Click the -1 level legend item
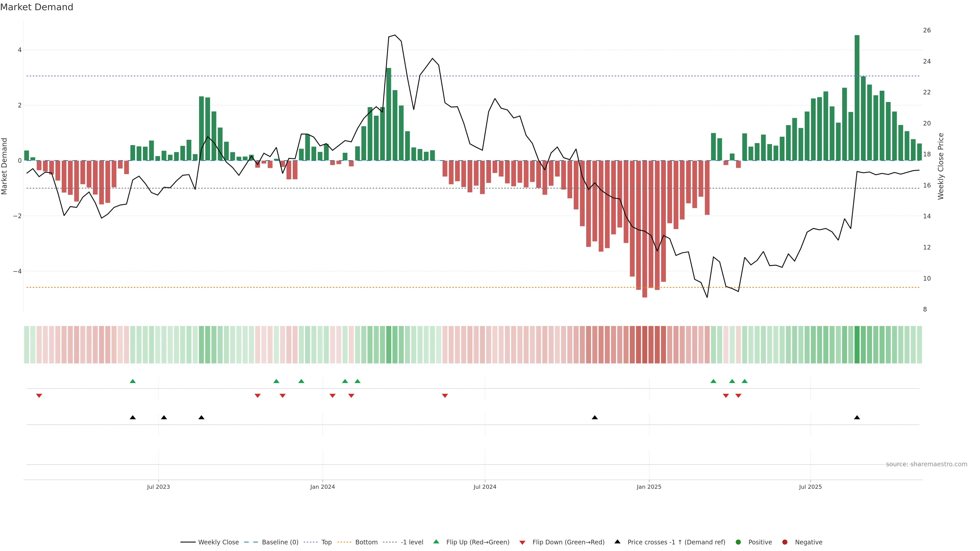The width and height of the screenshot is (980, 551). (412, 542)
